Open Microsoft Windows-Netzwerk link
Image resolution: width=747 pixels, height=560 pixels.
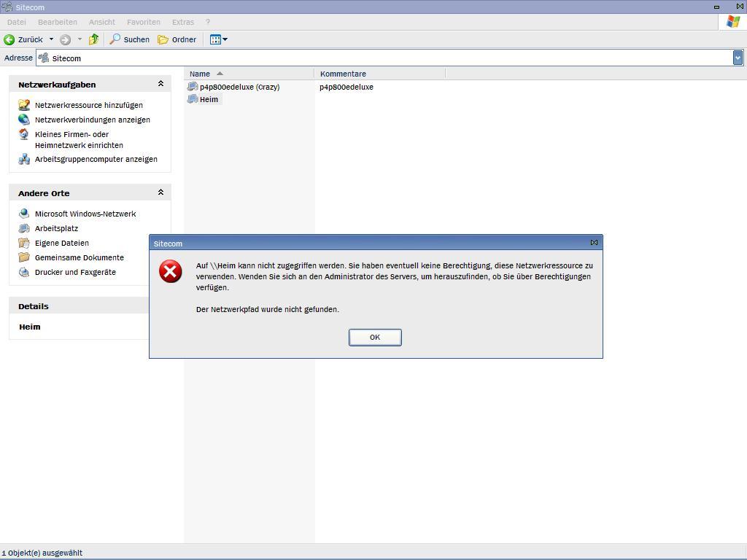coord(85,214)
